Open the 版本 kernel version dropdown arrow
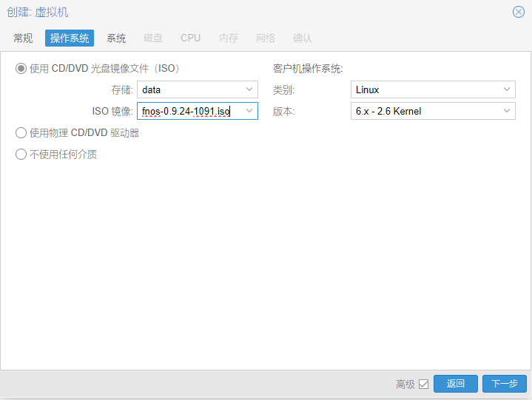This screenshot has height=400, width=532. pyautogui.click(x=507, y=112)
